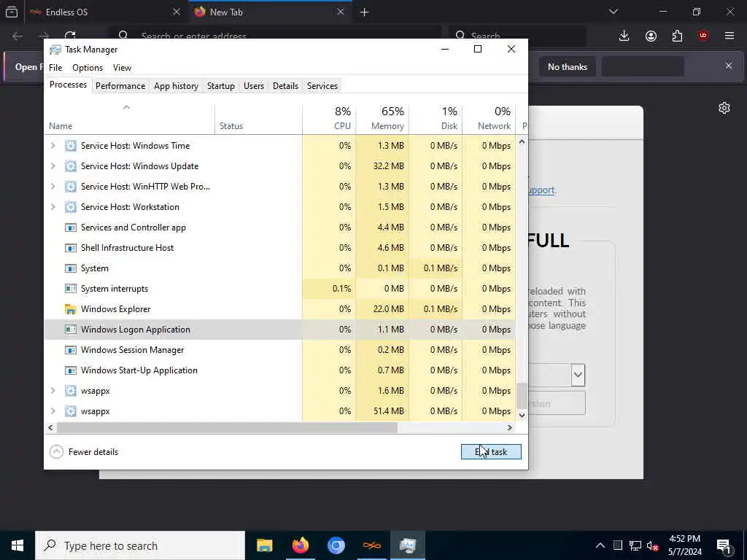747x560 pixels.
Task: Click the taskbar search box
Action: [140, 545]
